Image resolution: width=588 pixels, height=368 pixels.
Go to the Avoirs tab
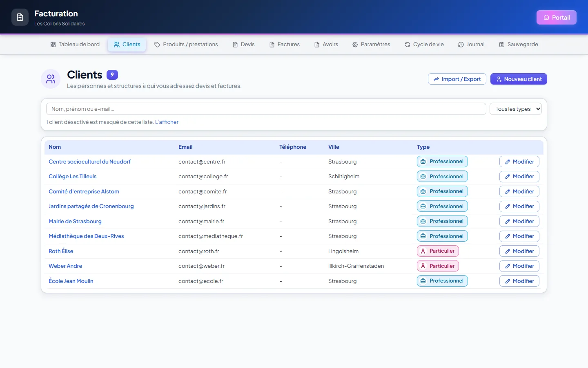[326, 45]
